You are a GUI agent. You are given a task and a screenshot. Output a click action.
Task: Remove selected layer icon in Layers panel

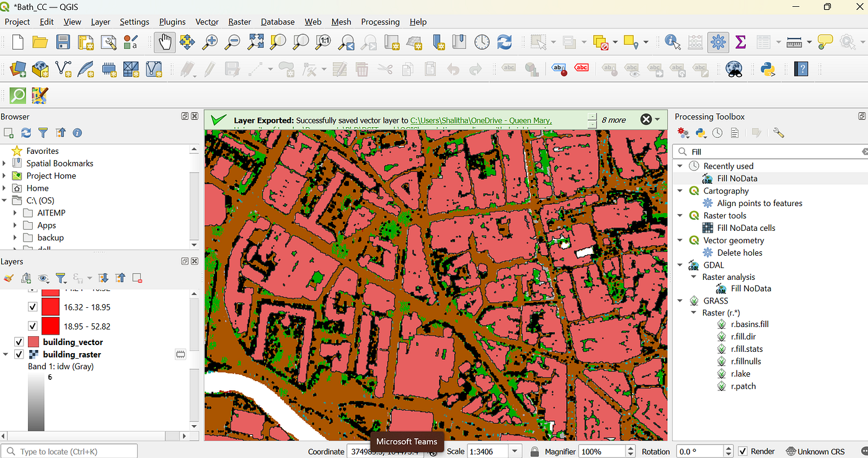(x=138, y=278)
